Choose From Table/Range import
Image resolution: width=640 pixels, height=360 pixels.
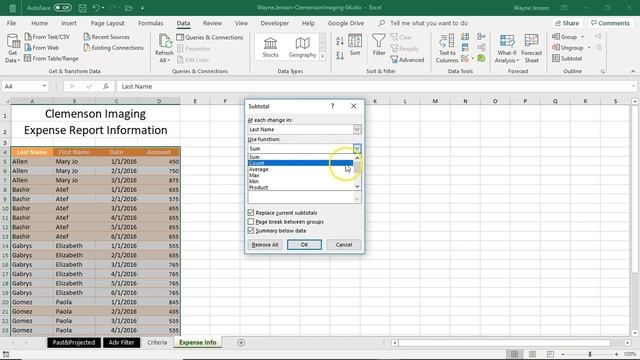pyautogui.click(x=51, y=58)
